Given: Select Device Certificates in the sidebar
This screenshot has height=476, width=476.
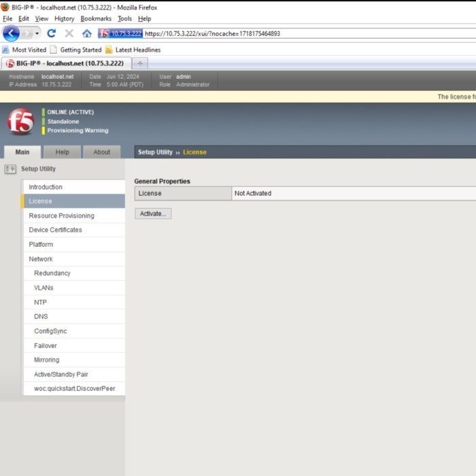Looking at the screenshot, I should [x=55, y=230].
